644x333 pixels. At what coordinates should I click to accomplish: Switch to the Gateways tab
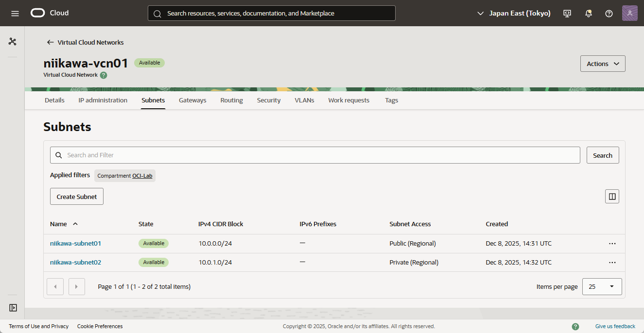pos(192,100)
